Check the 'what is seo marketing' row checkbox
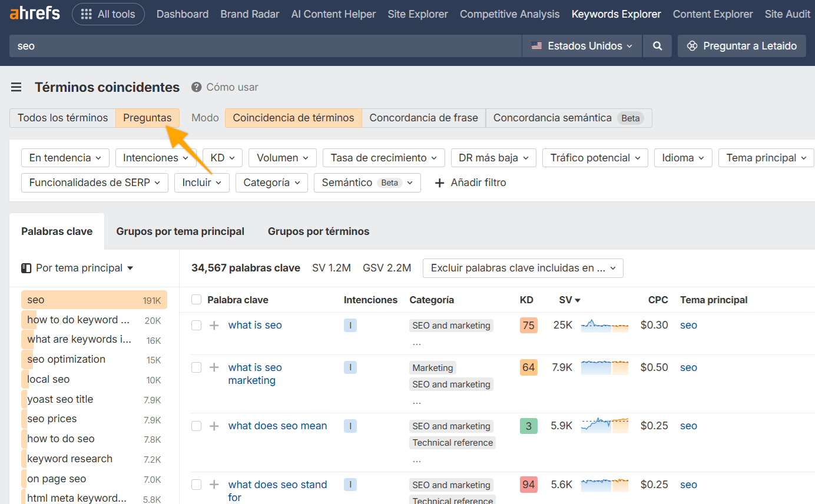Screen dimensions: 815x504 (197, 367)
